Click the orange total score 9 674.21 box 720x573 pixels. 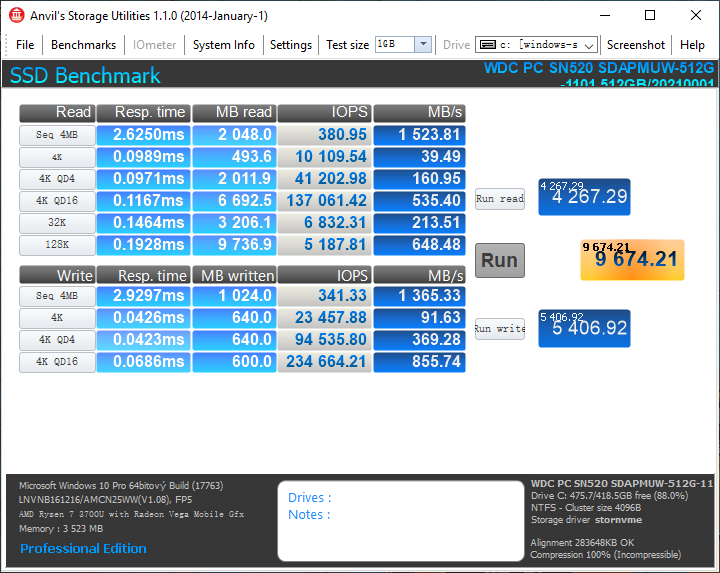point(632,260)
